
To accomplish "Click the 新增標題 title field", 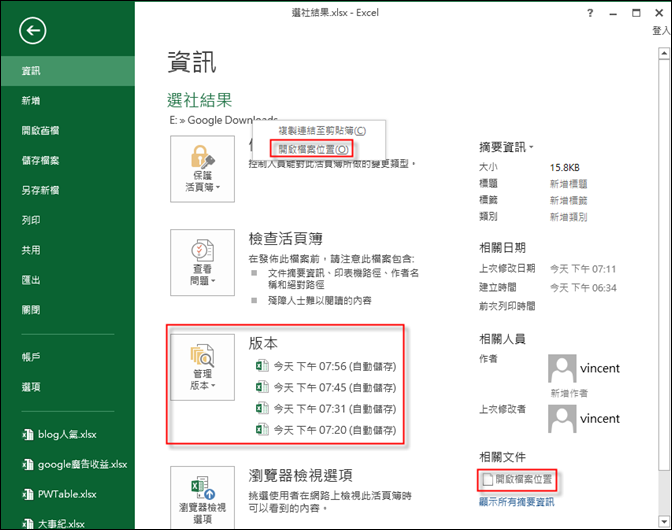I will (x=568, y=184).
